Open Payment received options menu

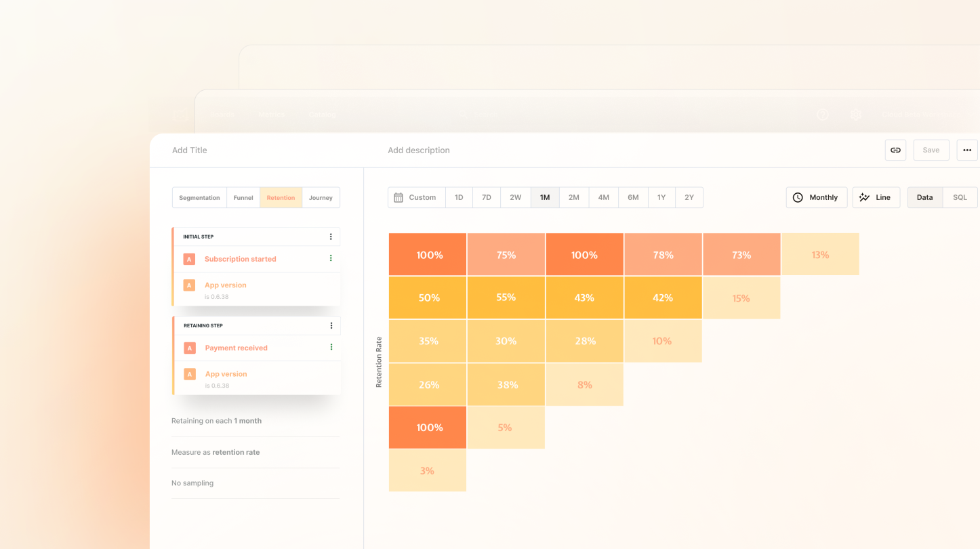tap(331, 347)
